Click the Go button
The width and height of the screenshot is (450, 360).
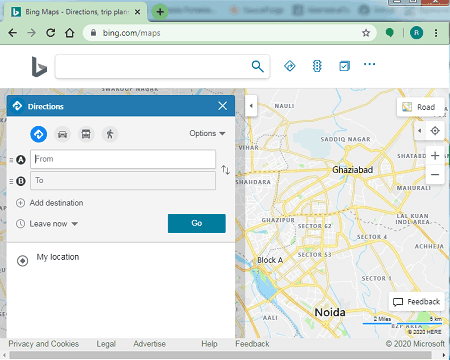[x=197, y=223]
